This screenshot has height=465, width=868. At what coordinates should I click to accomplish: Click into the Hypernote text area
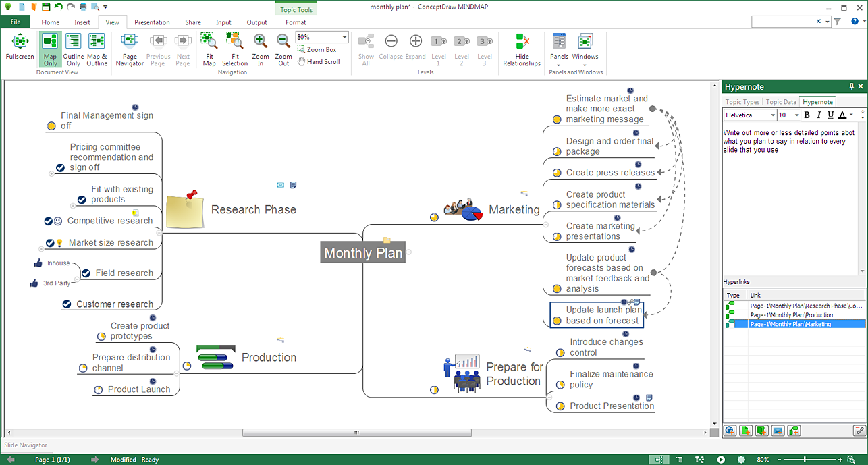[x=791, y=199]
